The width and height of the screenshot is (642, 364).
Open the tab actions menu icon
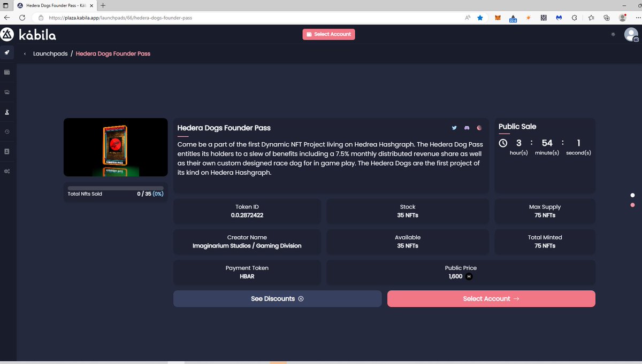[6, 5]
